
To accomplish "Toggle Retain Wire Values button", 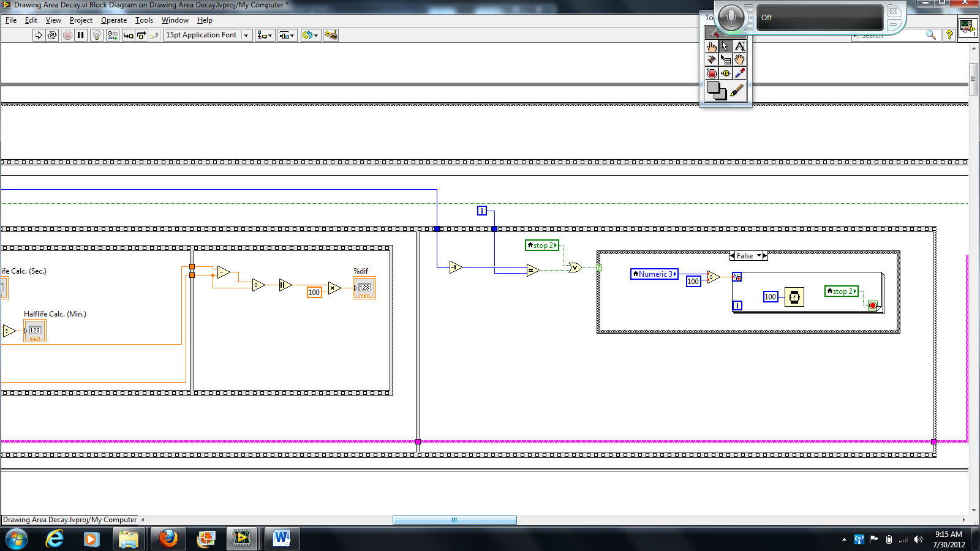I will click(113, 35).
